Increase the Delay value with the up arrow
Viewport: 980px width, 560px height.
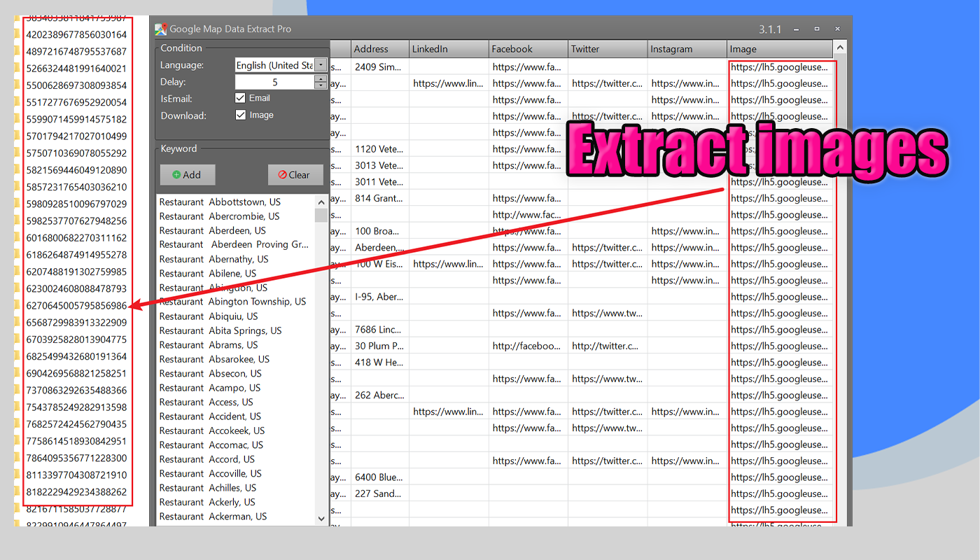pos(321,78)
